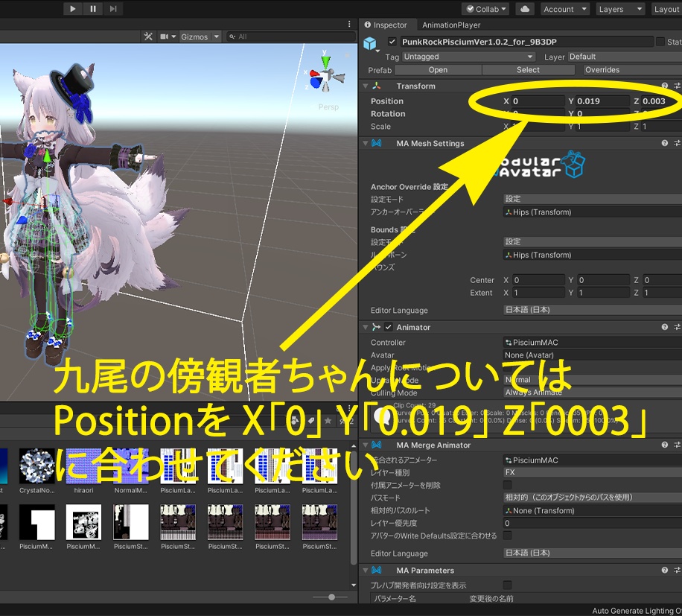The height and width of the screenshot is (616, 682).
Task: Select the Animator Avatar None field
Action: [x=593, y=355]
